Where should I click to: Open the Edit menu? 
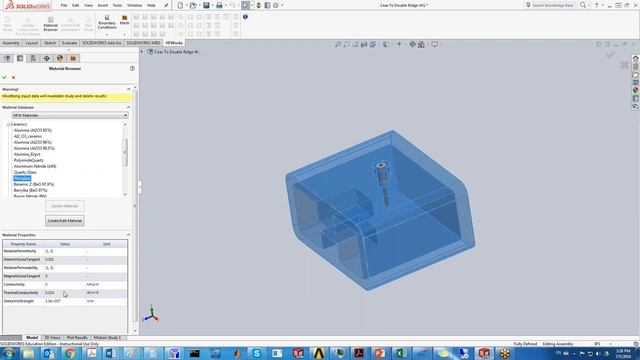click(76, 5)
